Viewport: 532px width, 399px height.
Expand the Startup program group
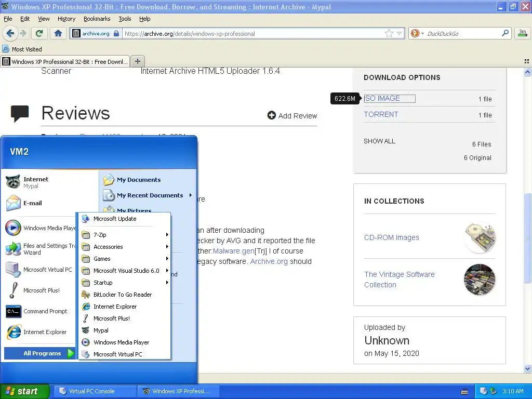pos(125,283)
